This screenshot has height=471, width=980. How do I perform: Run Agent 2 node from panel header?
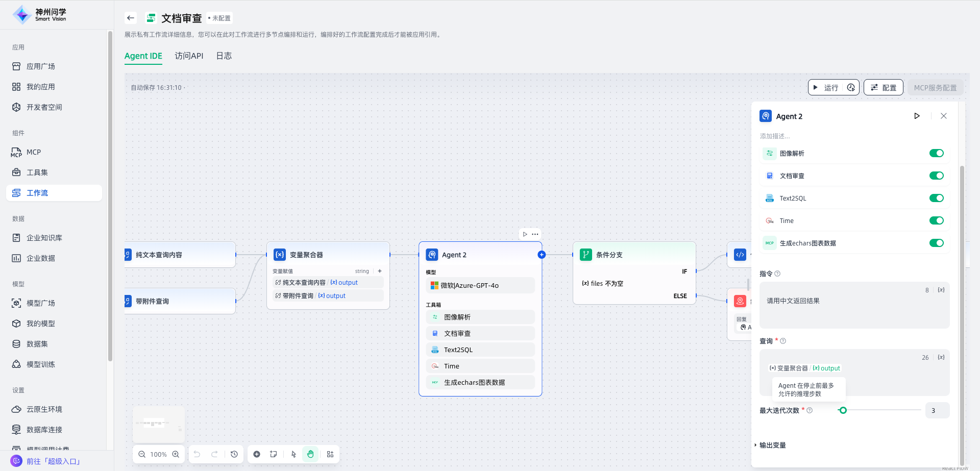click(x=917, y=116)
